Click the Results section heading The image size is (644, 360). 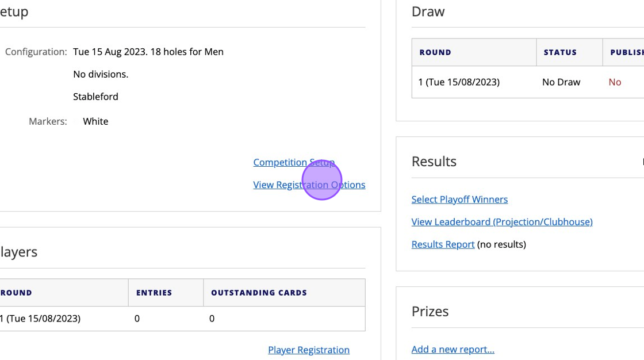click(434, 162)
